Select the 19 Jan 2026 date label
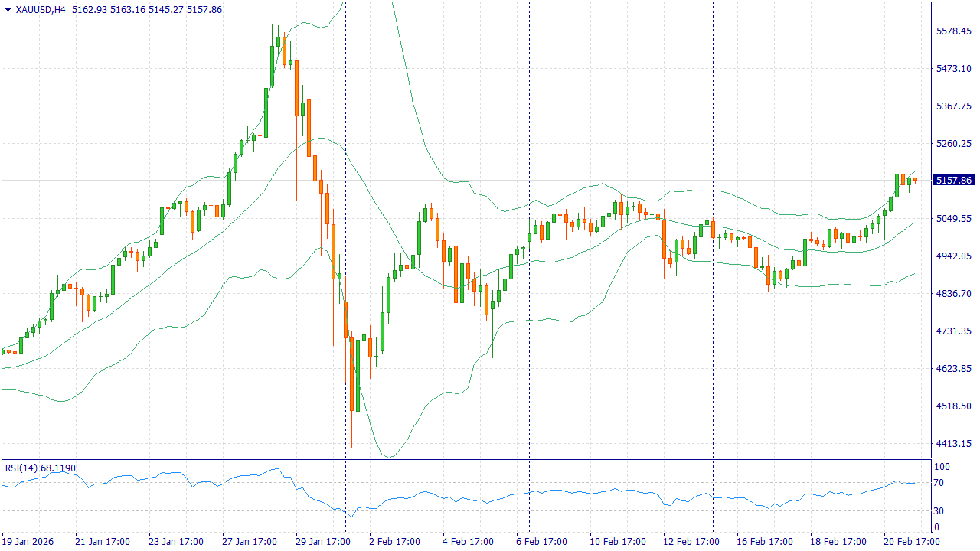Image resolution: width=980 pixels, height=551 pixels. (28, 542)
